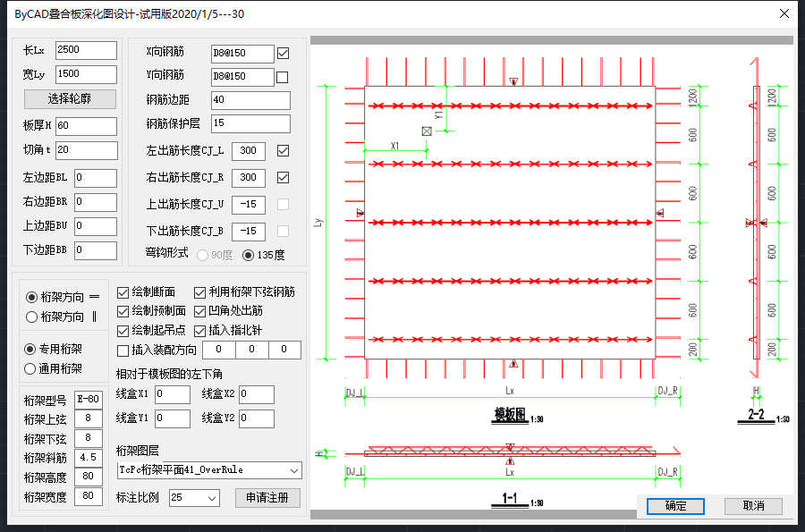Uncheck the 绘制起吊点 option
805x532 pixels.
tap(123, 331)
